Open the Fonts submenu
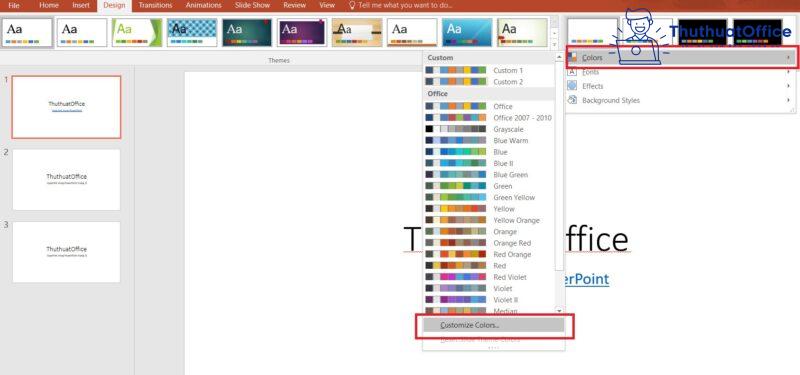Image resolution: width=800 pixels, height=375 pixels. click(x=681, y=72)
